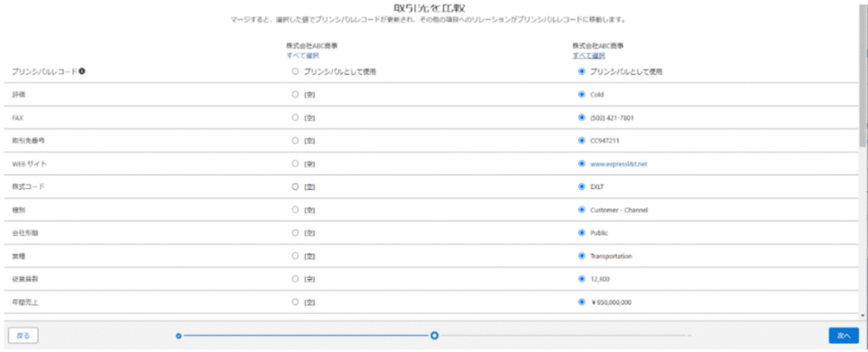
Task: Click the completed first step dot in progress bar
Action: click(179, 336)
